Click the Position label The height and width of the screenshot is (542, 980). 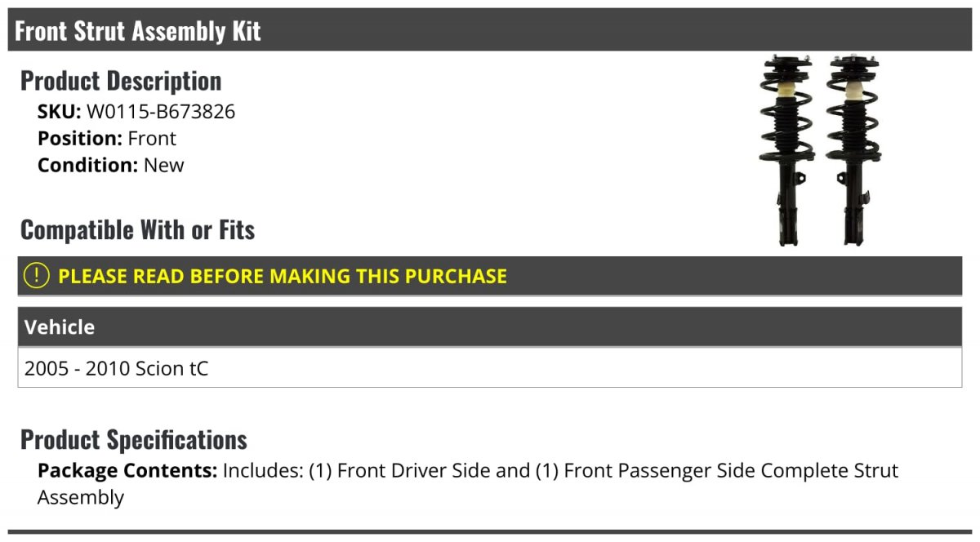click(80, 139)
